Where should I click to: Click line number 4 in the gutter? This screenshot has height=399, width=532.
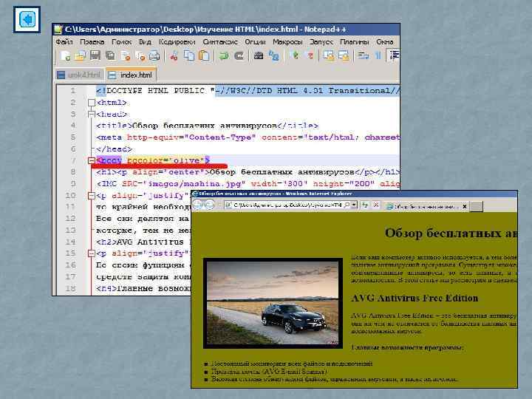pos(73,126)
